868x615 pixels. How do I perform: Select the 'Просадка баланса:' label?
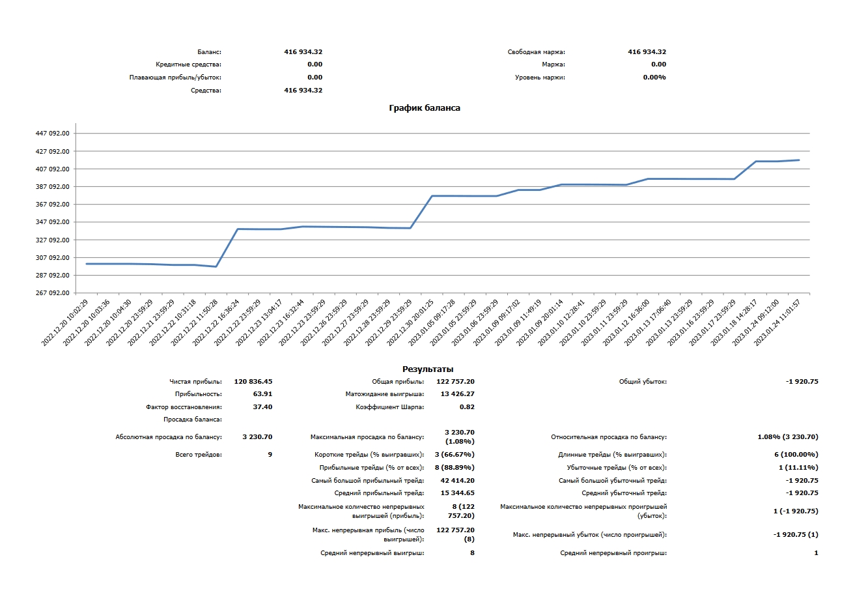point(193,420)
